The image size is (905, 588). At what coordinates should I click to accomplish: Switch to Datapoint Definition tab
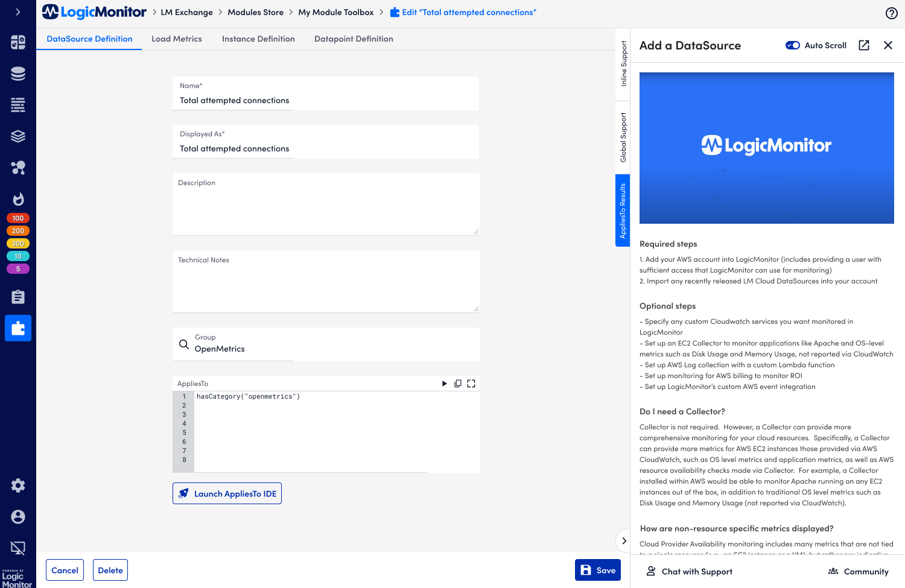pyautogui.click(x=354, y=39)
